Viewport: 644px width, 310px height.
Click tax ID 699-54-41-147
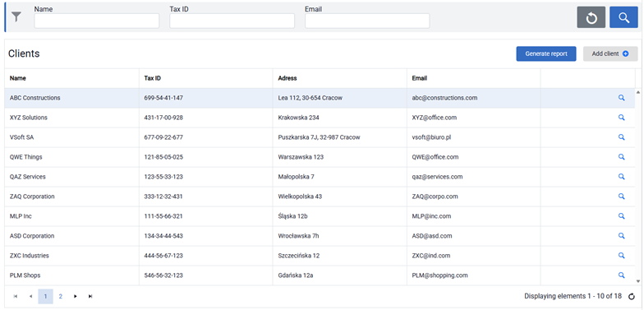pos(163,98)
